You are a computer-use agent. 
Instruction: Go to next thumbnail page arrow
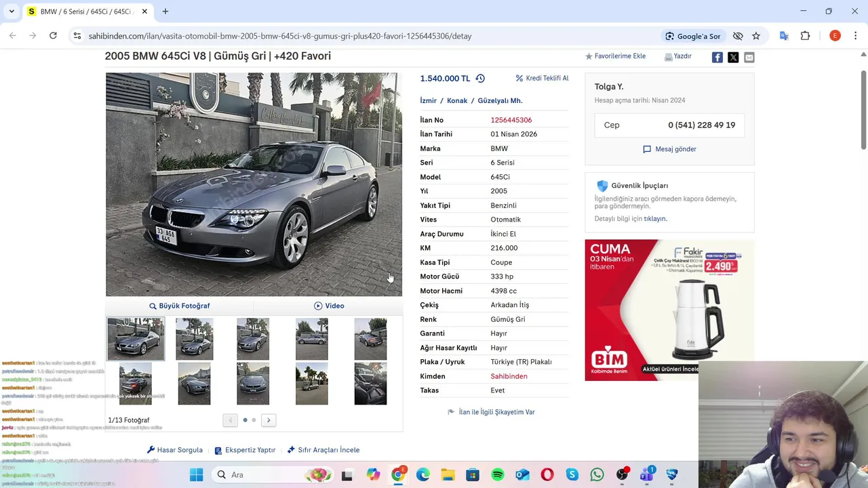click(269, 420)
